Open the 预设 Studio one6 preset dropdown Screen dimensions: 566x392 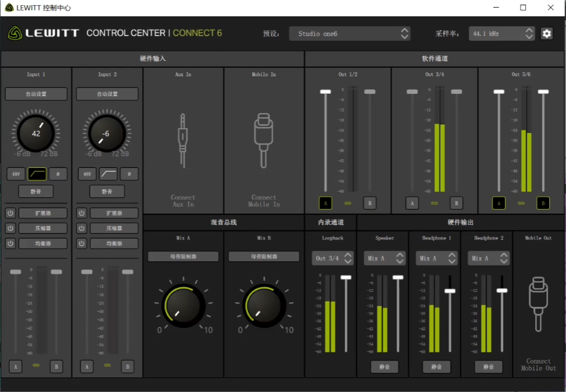pyautogui.click(x=349, y=34)
